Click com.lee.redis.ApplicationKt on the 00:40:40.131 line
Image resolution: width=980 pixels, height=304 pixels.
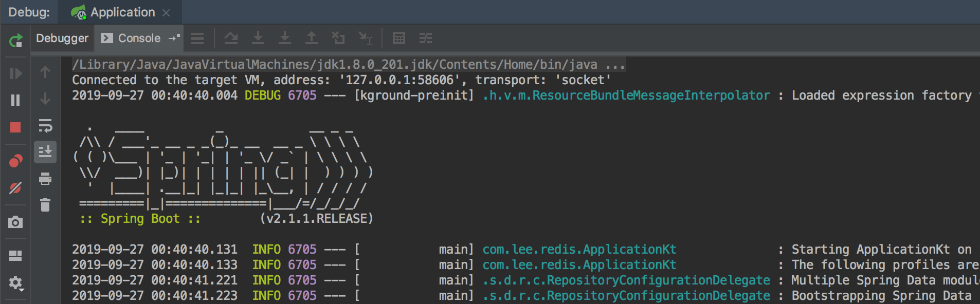click(579, 250)
